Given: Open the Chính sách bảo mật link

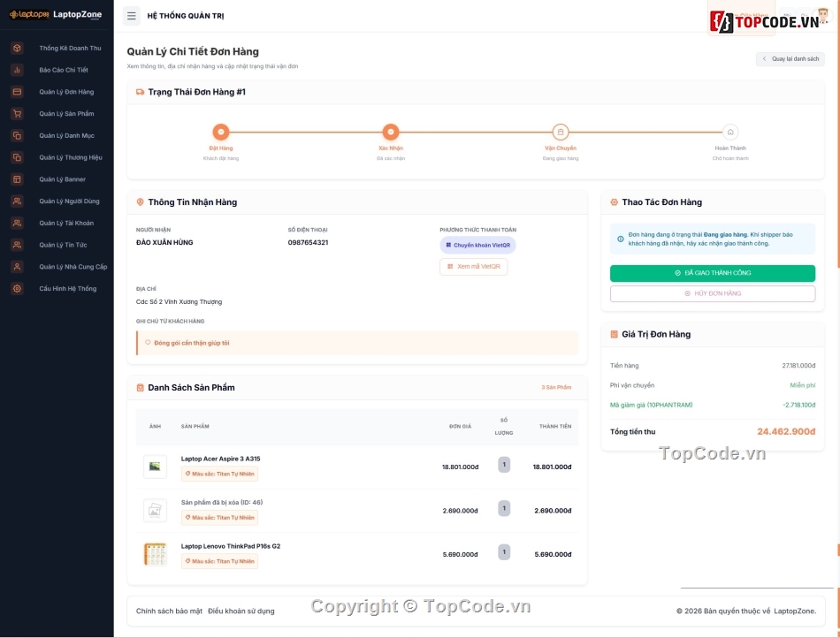Looking at the screenshot, I should (169, 611).
